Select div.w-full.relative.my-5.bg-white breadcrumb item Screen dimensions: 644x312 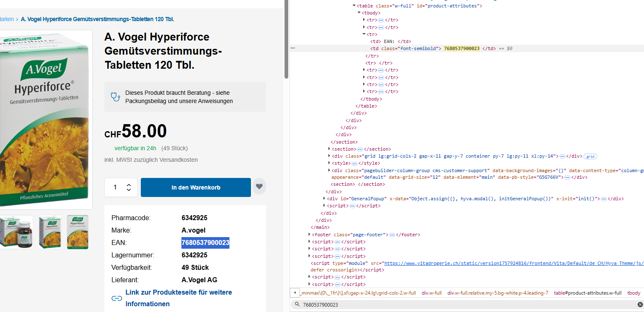coord(498,293)
